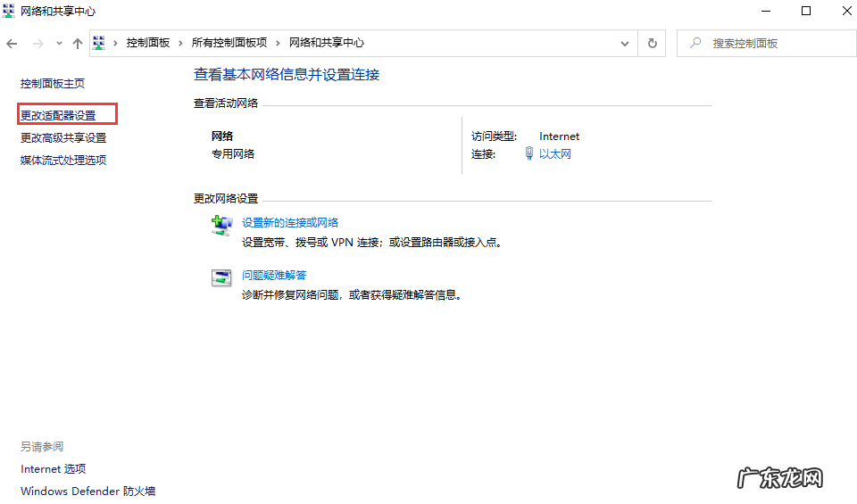The width and height of the screenshot is (857, 504).
Task: Click the new connection setup icon
Action: click(x=222, y=226)
